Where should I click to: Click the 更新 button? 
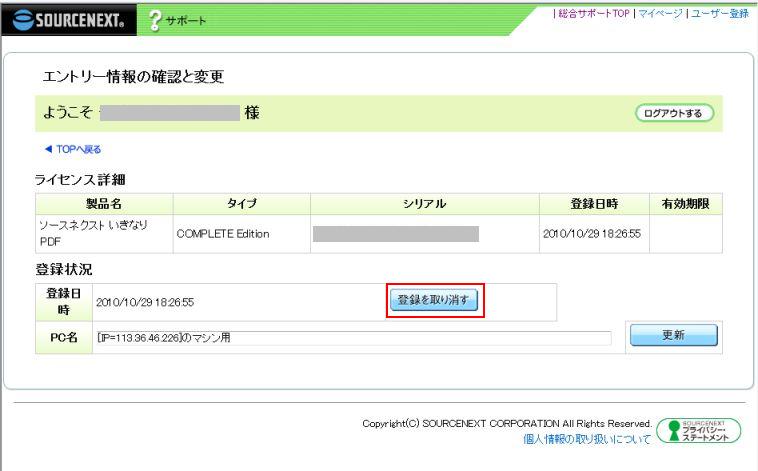673,335
